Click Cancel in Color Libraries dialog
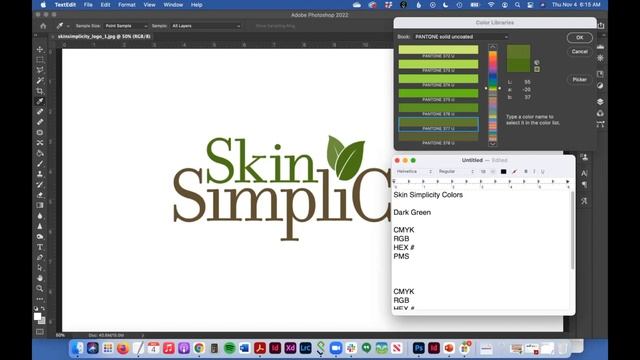 tap(580, 51)
